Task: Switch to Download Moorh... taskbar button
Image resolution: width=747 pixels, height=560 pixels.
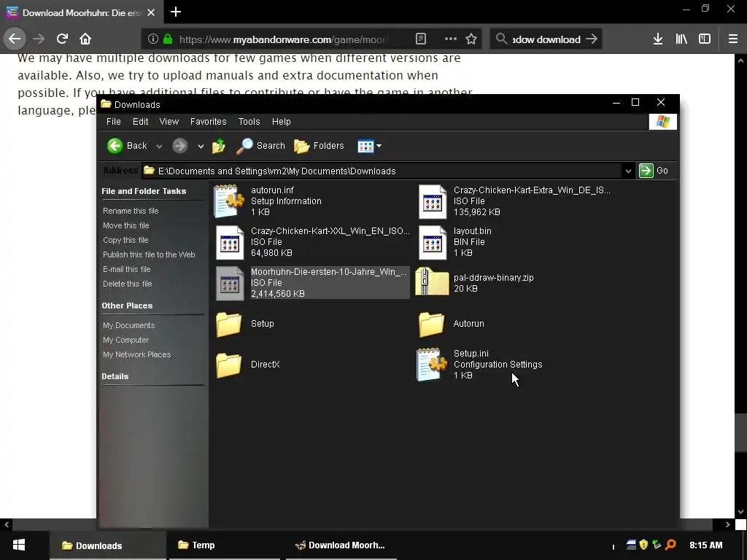Action: pos(341,545)
